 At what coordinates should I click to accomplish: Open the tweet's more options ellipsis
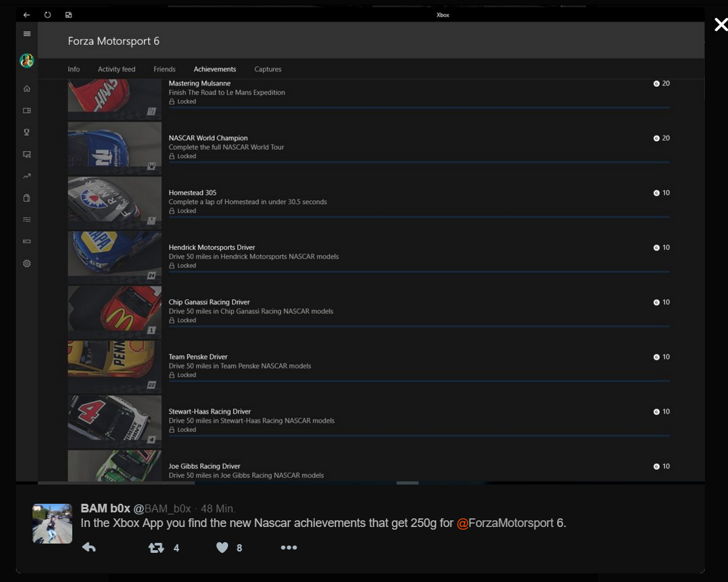click(288, 548)
